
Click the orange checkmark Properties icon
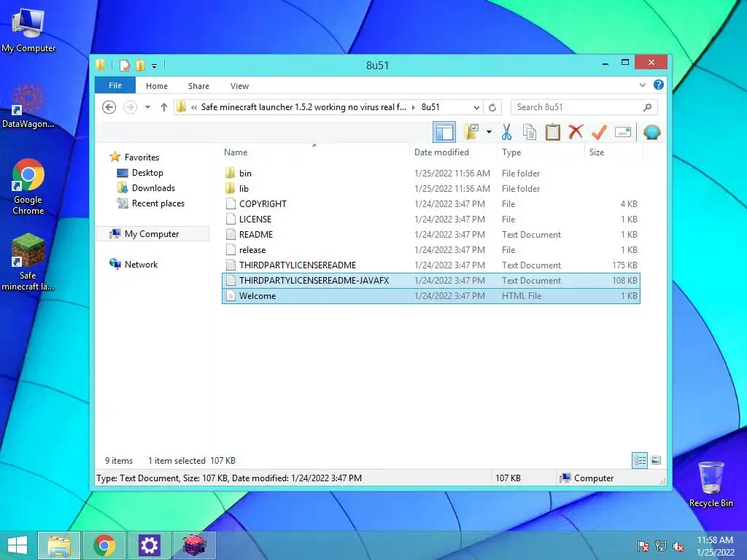point(599,132)
